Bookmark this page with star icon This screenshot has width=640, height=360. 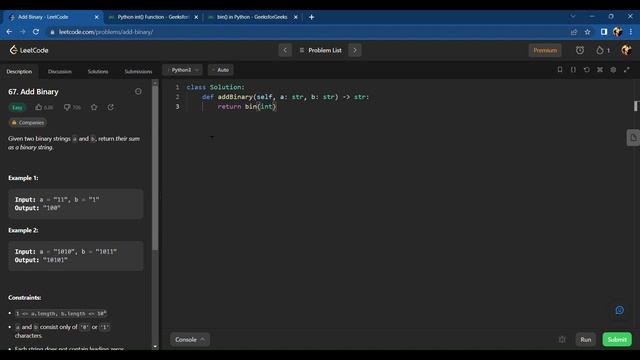click(587, 32)
